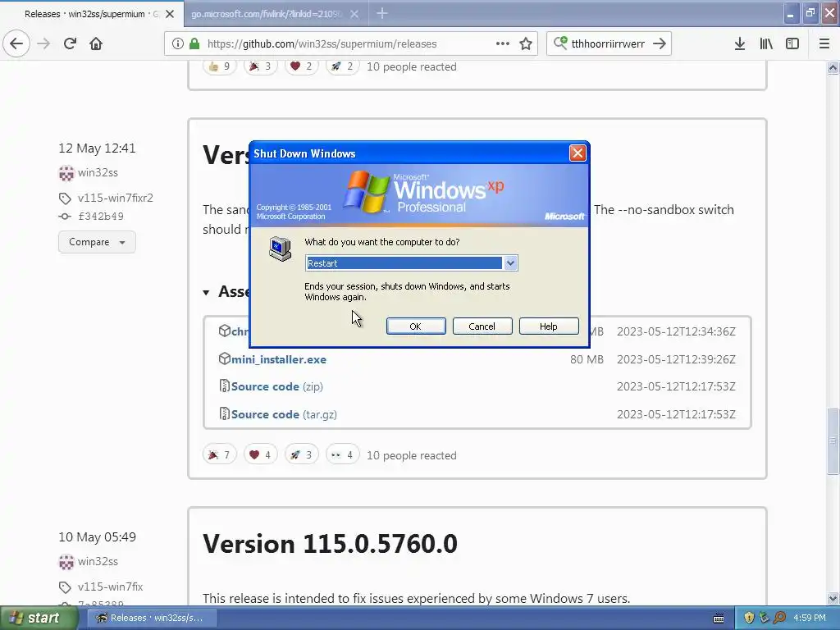840x630 pixels.
Task: Open the Compare dropdown button
Action: [97, 242]
